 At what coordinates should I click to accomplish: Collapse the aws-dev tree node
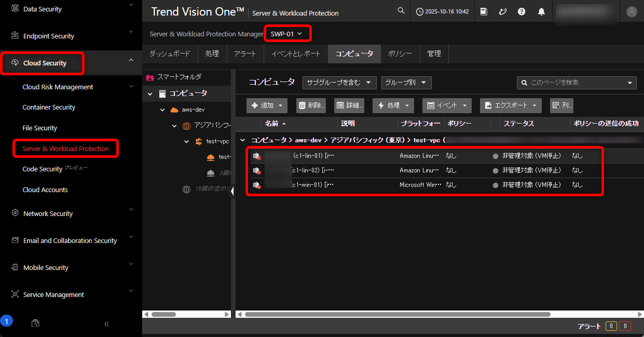[x=162, y=110]
